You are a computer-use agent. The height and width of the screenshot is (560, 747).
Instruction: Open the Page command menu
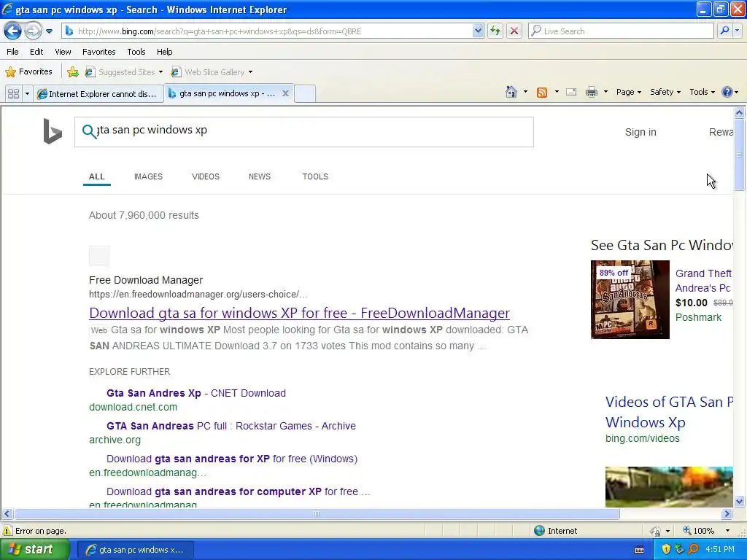628,92
